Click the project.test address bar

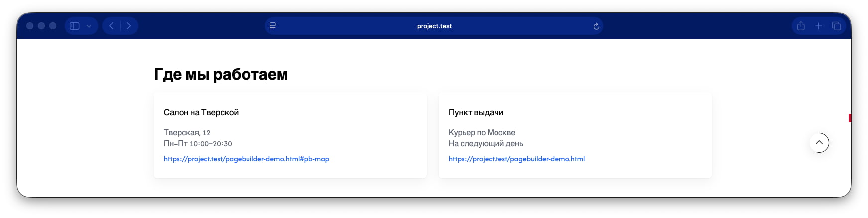[x=434, y=26]
